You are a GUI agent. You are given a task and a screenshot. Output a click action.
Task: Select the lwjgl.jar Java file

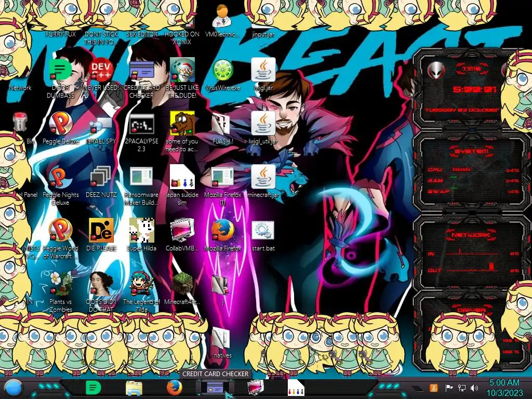click(263, 75)
